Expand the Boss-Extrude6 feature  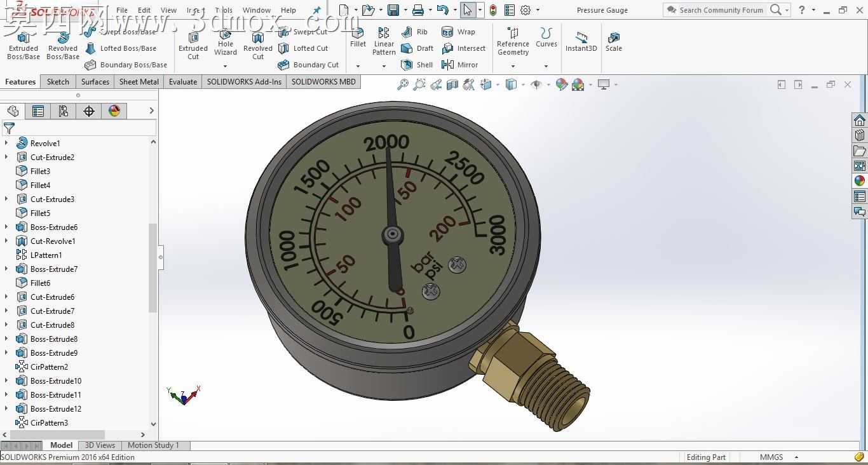[6, 227]
